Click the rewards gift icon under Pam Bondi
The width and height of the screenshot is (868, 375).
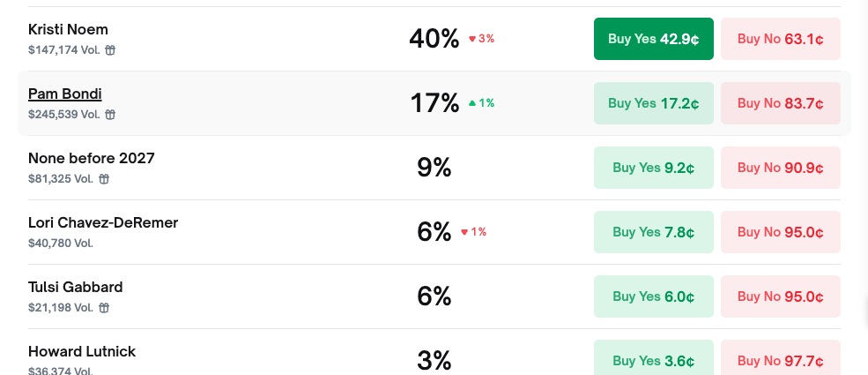coord(110,115)
